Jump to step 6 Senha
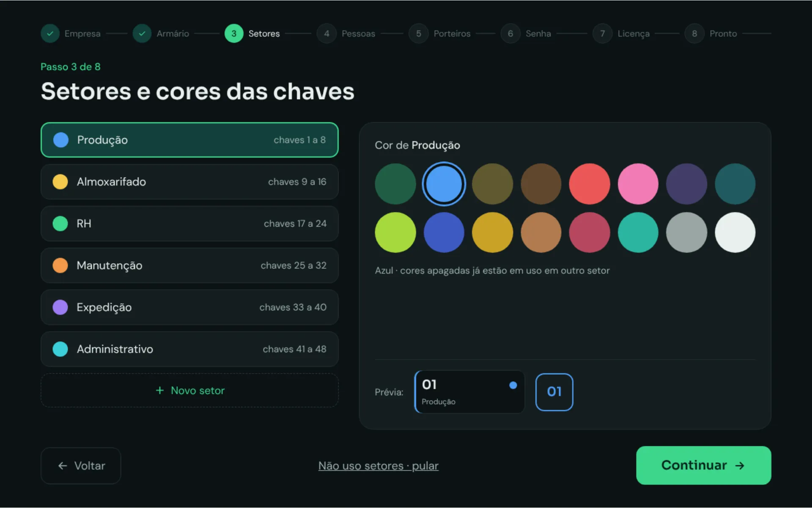812x508 pixels. pos(526,33)
